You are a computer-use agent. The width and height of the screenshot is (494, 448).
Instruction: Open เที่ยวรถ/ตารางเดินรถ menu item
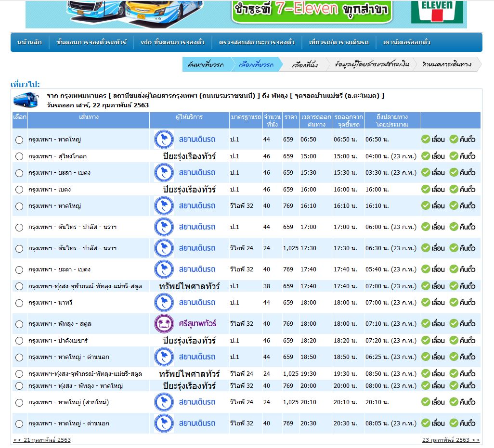pyautogui.click(x=338, y=42)
